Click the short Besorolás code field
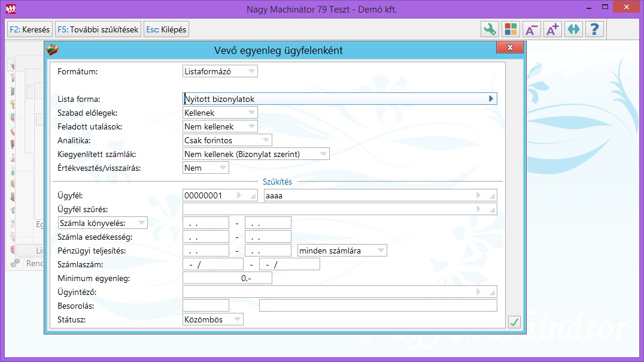Viewport: 644px width, 362px height. [x=206, y=306]
